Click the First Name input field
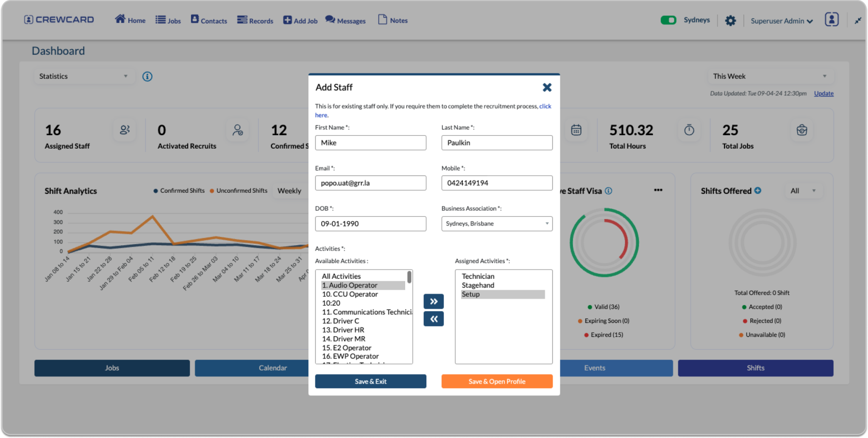This screenshot has width=868, height=438. pyautogui.click(x=370, y=143)
